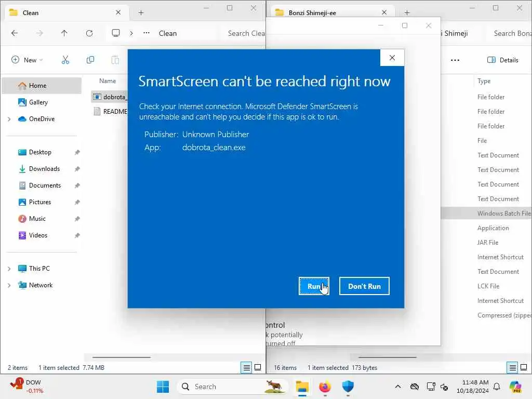
Task: Open Firefox from the taskbar
Action: 325,387
